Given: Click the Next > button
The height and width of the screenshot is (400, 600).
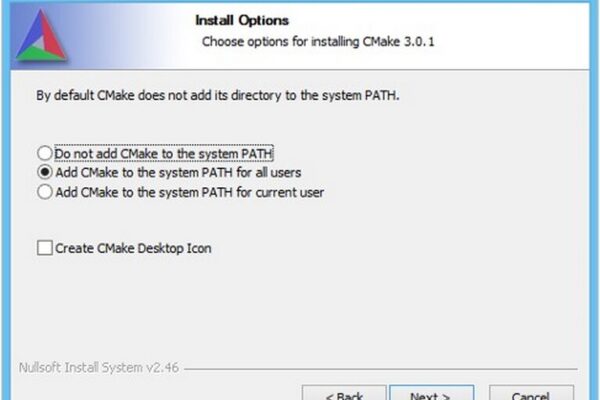Looking at the screenshot, I should click(x=432, y=393).
